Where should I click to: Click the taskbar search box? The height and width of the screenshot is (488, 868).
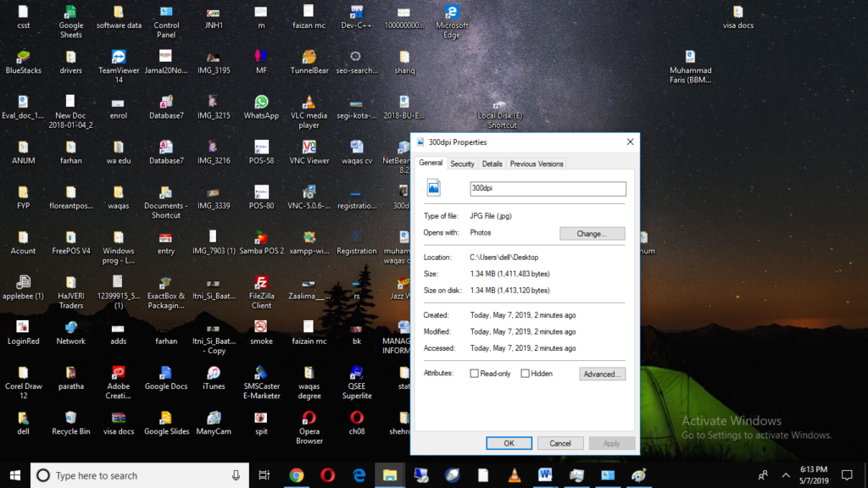(140, 475)
